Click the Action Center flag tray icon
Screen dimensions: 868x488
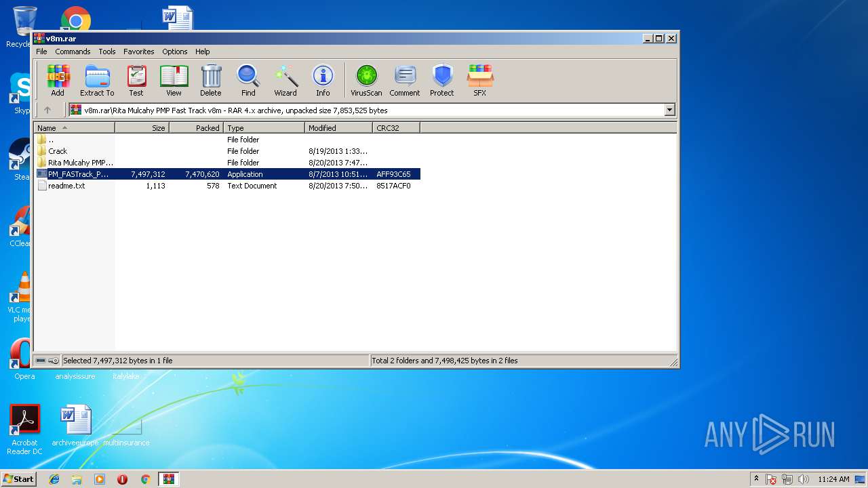click(772, 479)
